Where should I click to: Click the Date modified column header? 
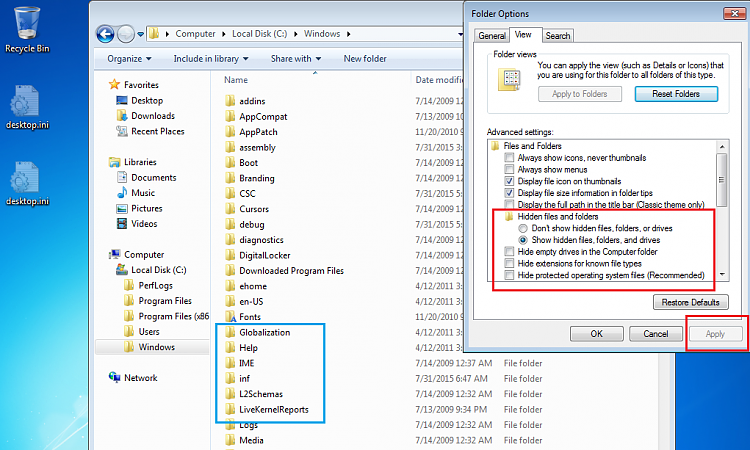[x=438, y=80]
